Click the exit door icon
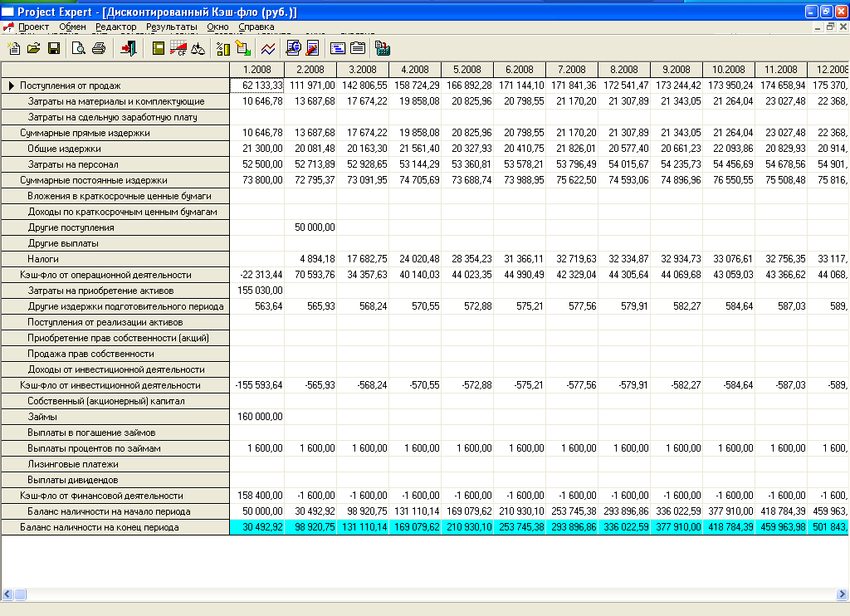 (127, 48)
